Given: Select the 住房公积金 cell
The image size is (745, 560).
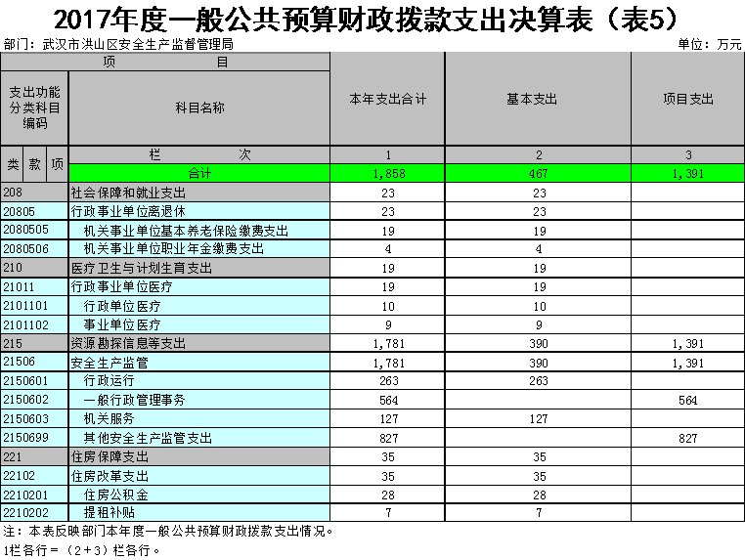Looking at the screenshot, I should pos(198,495).
